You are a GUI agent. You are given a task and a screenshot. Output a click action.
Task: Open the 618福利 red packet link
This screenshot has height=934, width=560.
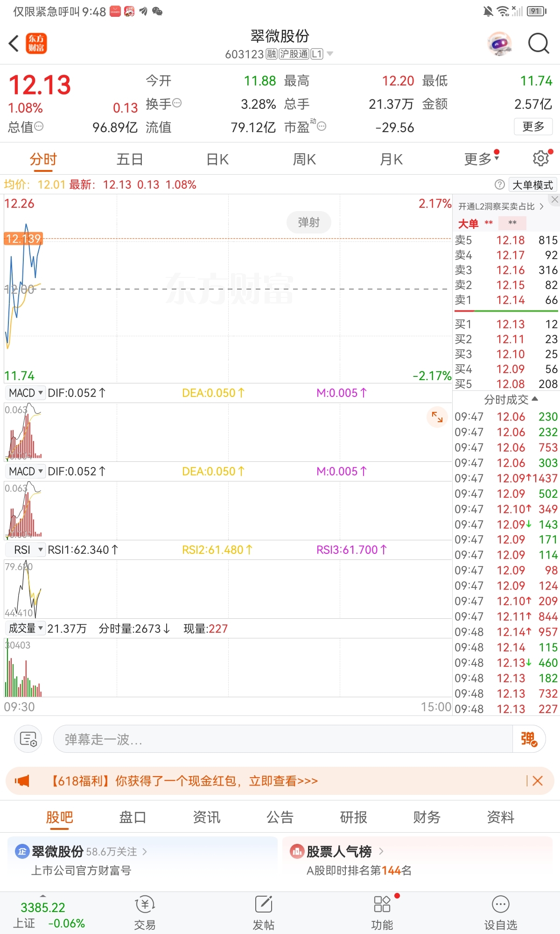pyautogui.click(x=184, y=781)
